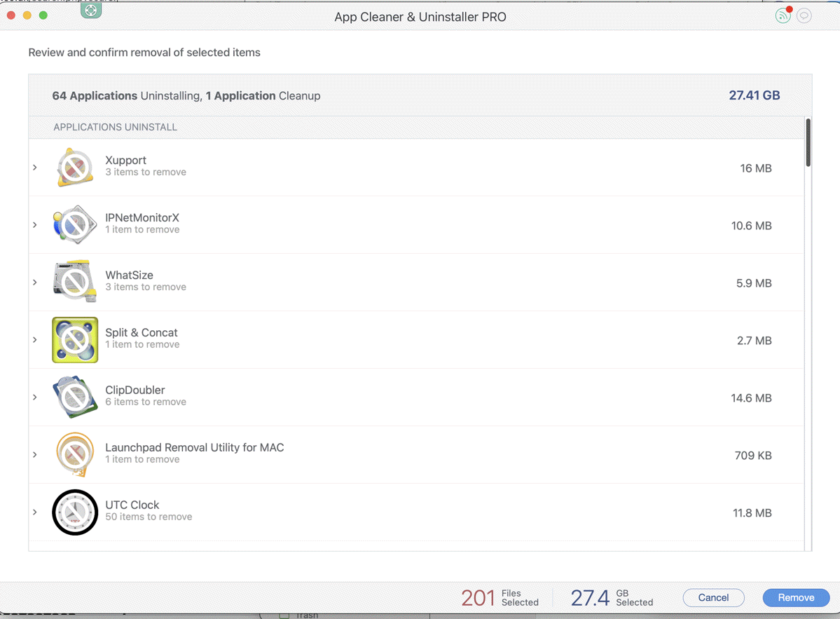Image resolution: width=840 pixels, height=619 pixels.
Task: Click the App Cleaner & Uninstaller PRO title
Action: pyautogui.click(x=420, y=17)
